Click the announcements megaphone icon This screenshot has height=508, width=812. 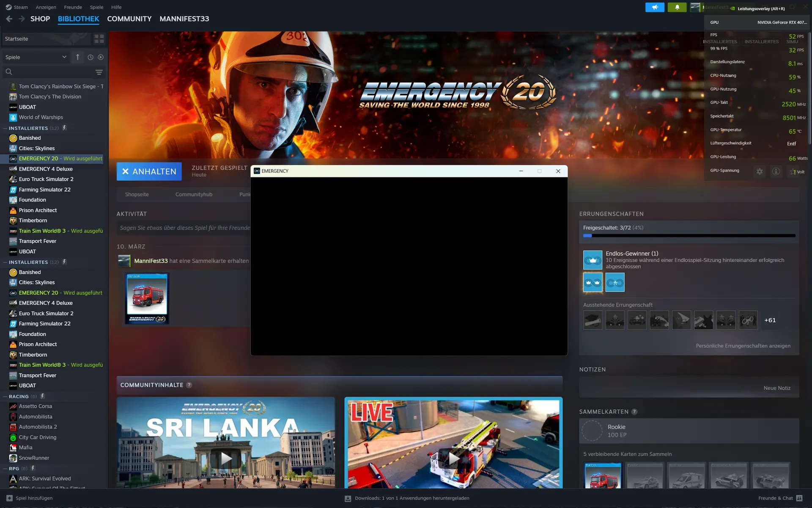655,7
